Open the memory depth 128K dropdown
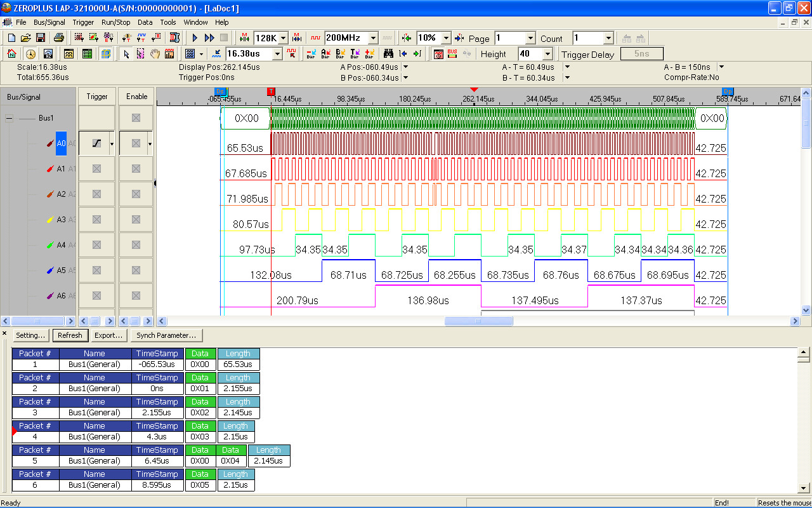 coord(283,38)
